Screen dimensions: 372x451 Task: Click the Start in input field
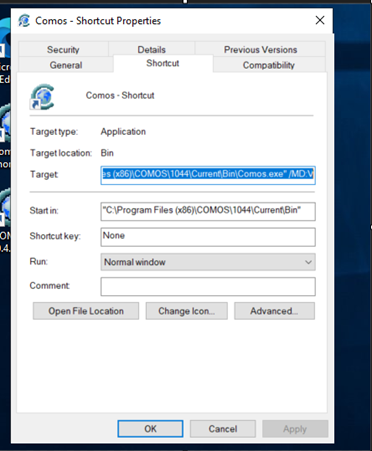pos(208,211)
